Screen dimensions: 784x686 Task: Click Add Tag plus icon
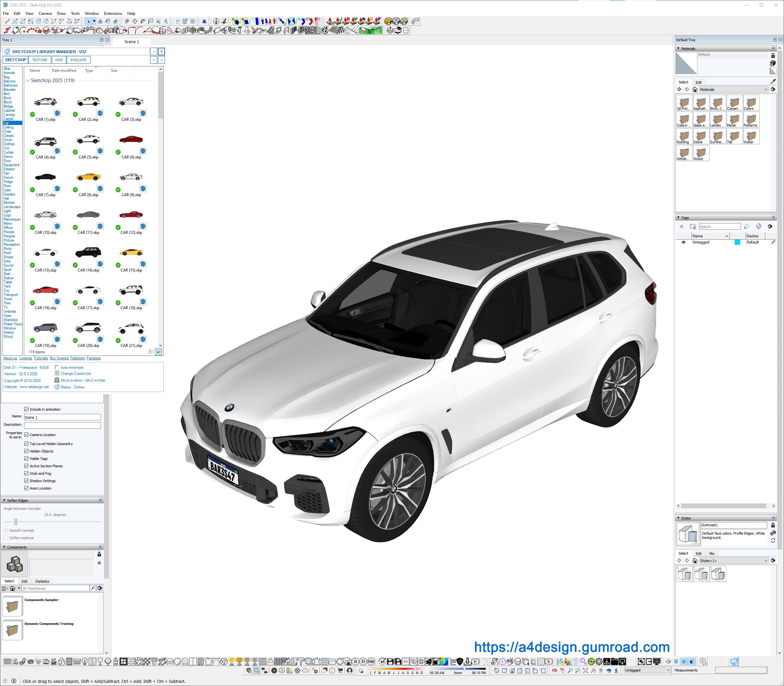[681, 227]
